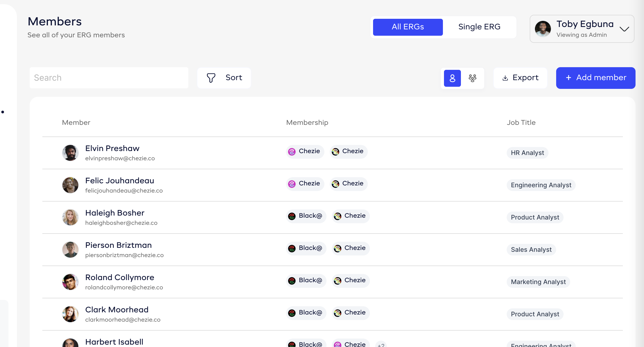This screenshot has height=347, width=644.
Task: Switch to Single ERG tab
Action: click(x=479, y=27)
